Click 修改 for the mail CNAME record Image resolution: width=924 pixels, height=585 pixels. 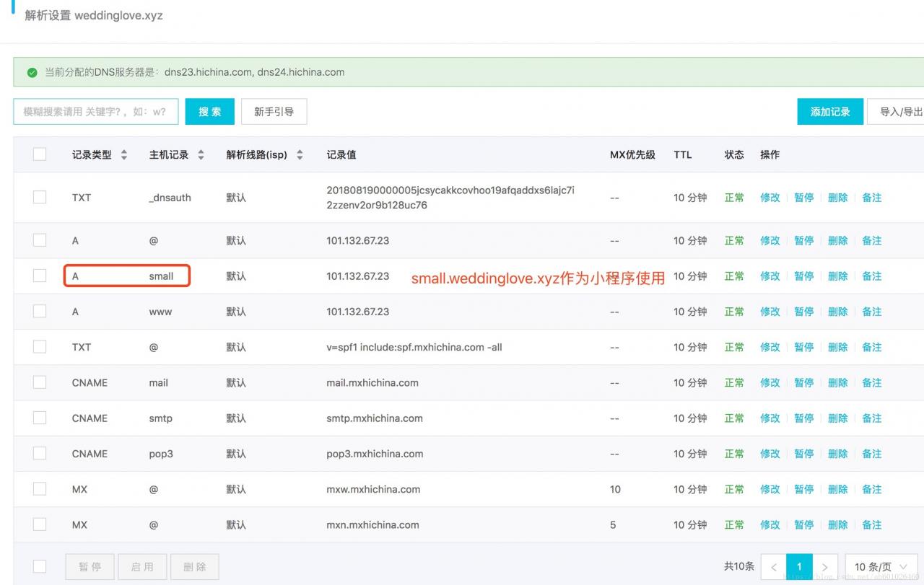tap(770, 383)
